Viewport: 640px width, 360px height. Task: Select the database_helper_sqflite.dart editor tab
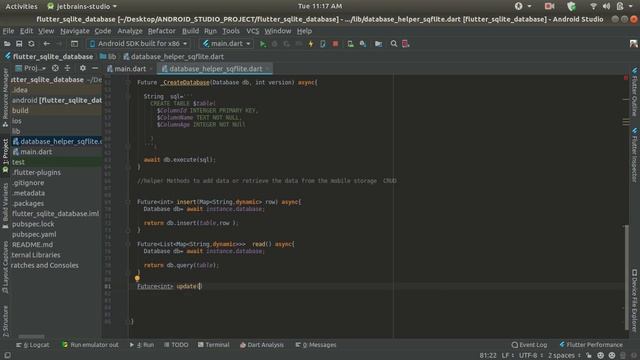(x=214, y=69)
